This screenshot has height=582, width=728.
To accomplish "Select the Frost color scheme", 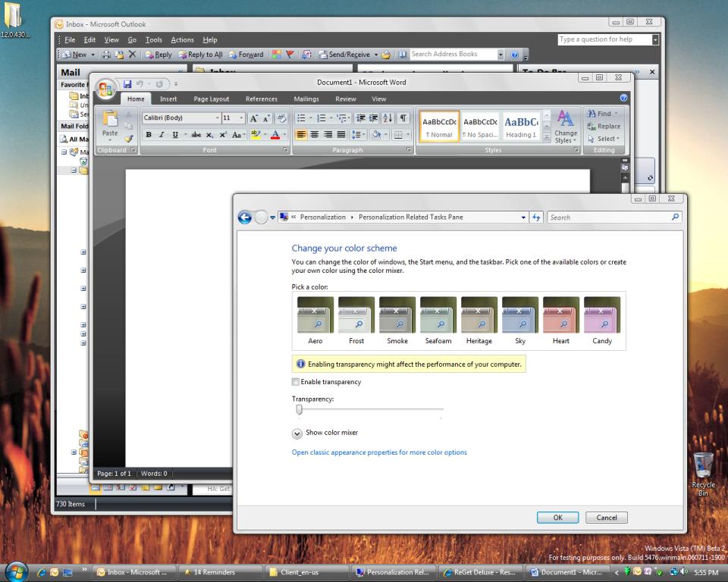I will pos(356,321).
